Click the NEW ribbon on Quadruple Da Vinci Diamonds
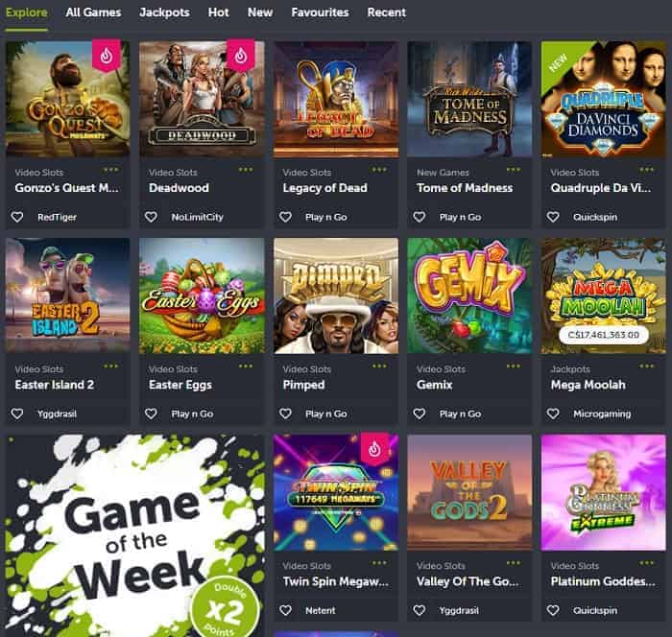The width and height of the screenshot is (672, 637). point(559,62)
